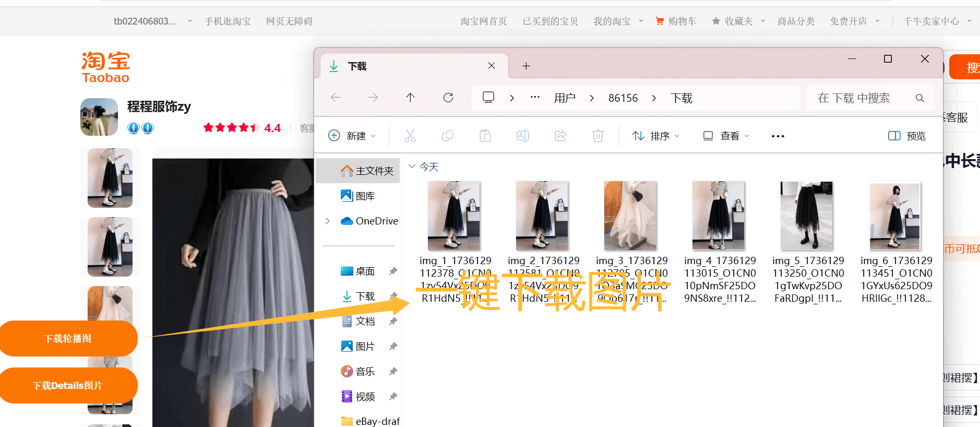
Task: Add a new File Explorer tab
Action: [526, 66]
